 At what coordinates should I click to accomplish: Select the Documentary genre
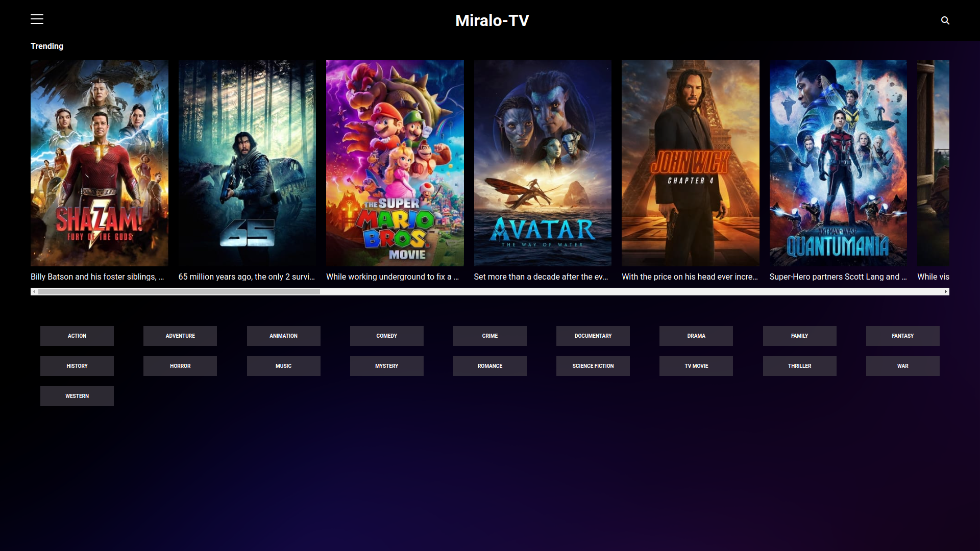tap(593, 336)
